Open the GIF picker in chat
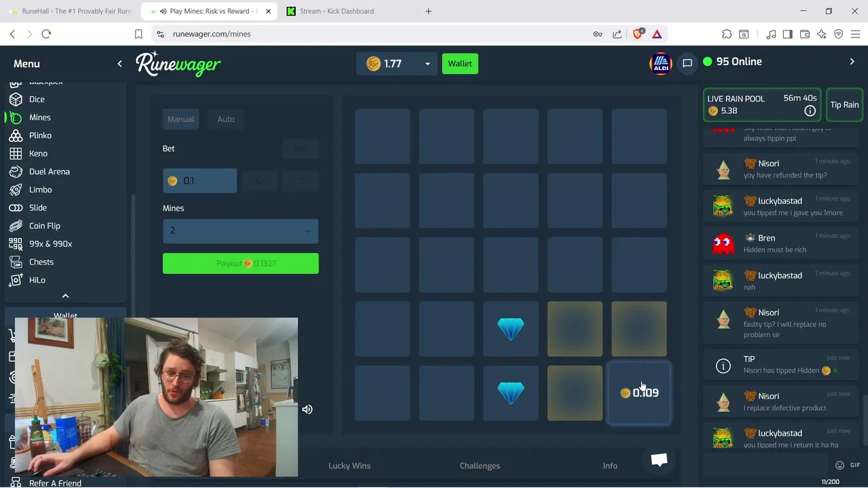 coord(855,465)
